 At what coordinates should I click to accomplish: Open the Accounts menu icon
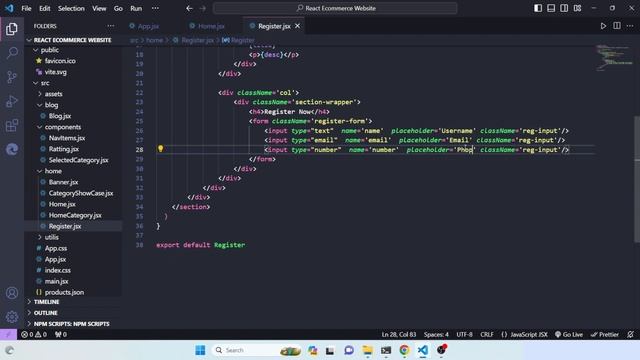12,293
